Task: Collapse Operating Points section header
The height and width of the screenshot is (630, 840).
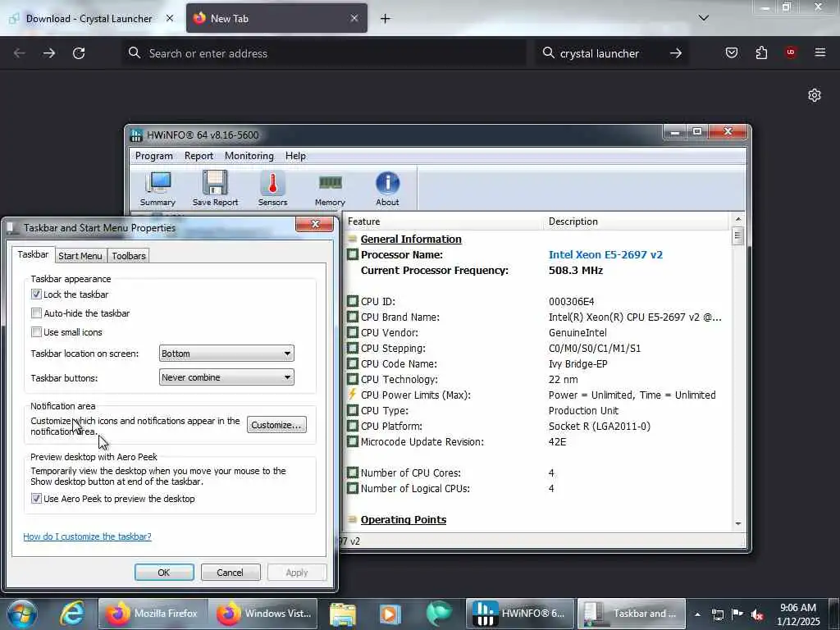Action: [404, 519]
